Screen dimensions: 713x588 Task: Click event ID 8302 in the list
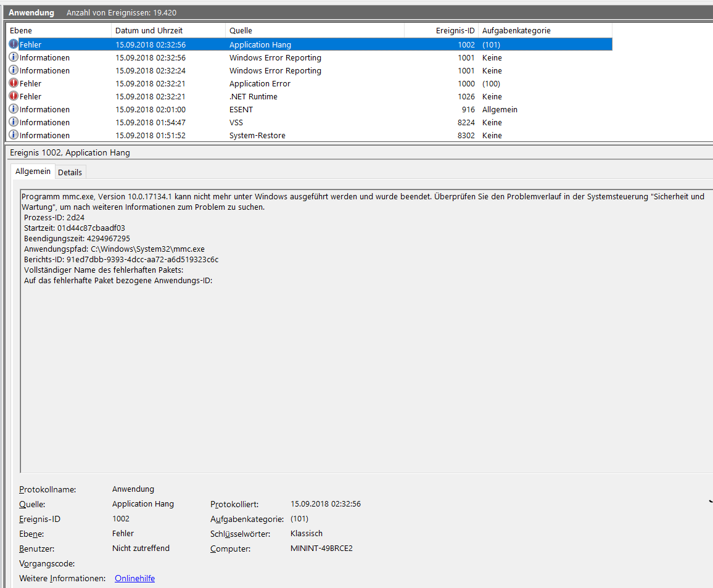(x=466, y=136)
